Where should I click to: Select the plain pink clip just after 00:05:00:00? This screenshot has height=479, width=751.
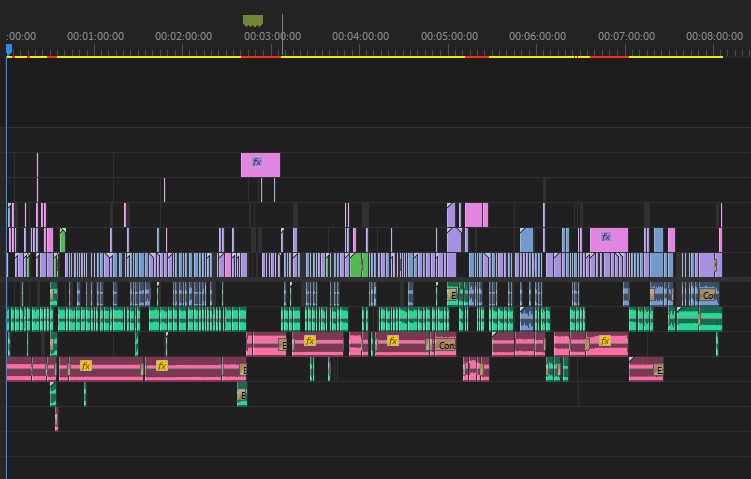tap(476, 215)
